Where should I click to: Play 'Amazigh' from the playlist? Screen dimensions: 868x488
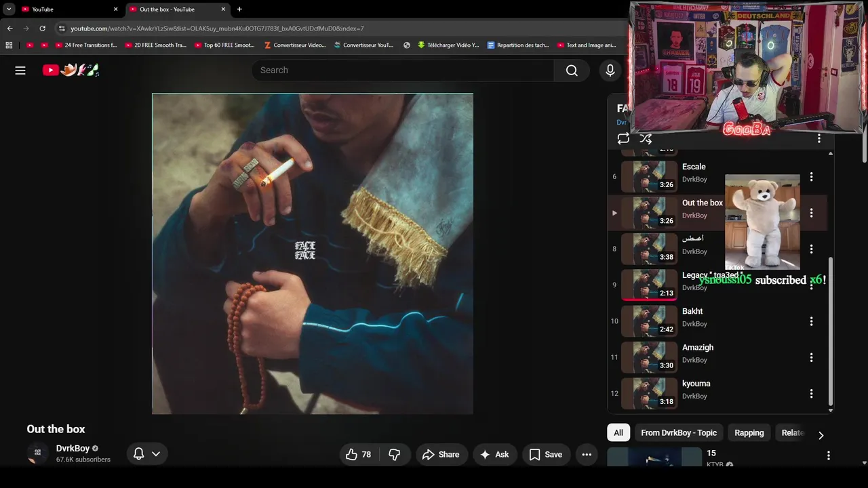pyautogui.click(x=698, y=348)
